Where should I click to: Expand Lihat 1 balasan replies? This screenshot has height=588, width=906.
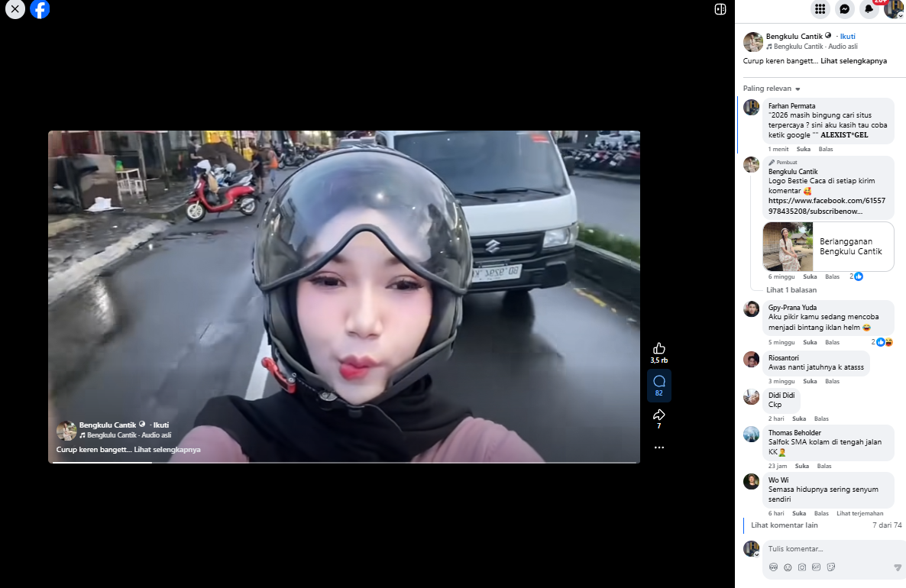click(x=791, y=290)
